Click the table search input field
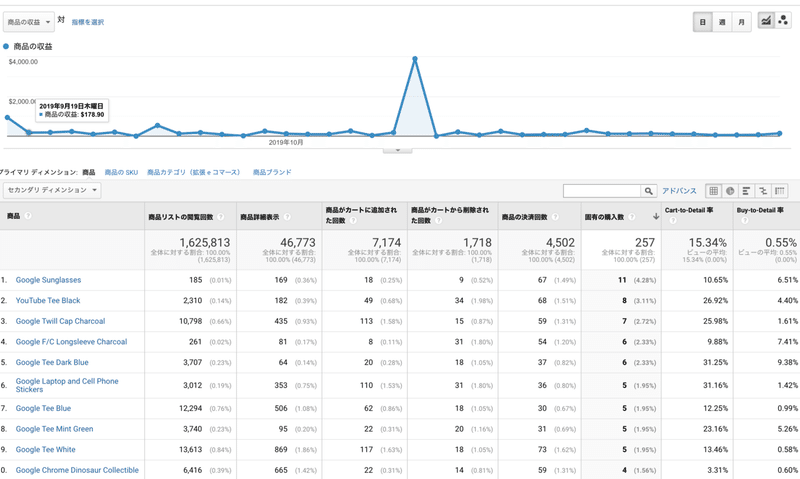 602,191
